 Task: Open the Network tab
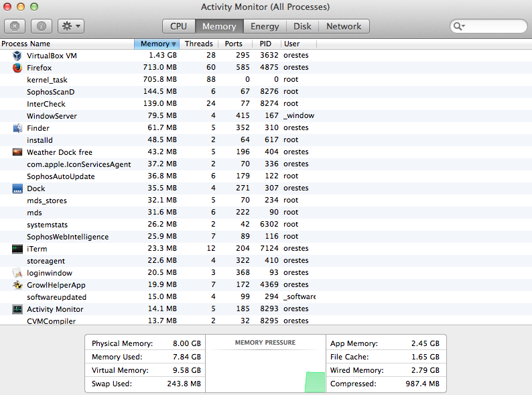click(x=344, y=26)
